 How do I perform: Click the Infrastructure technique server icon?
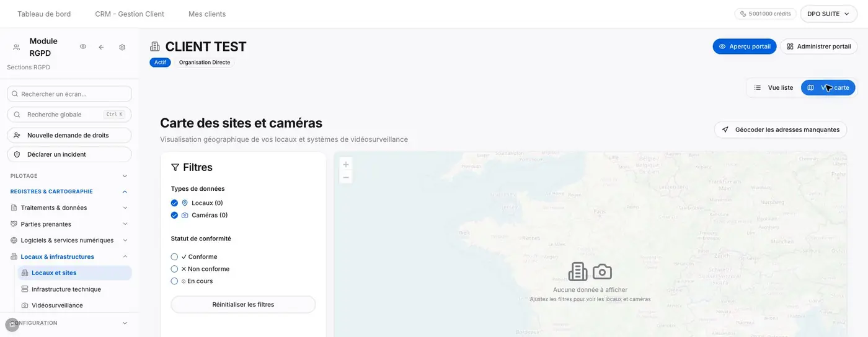tap(25, 289)
